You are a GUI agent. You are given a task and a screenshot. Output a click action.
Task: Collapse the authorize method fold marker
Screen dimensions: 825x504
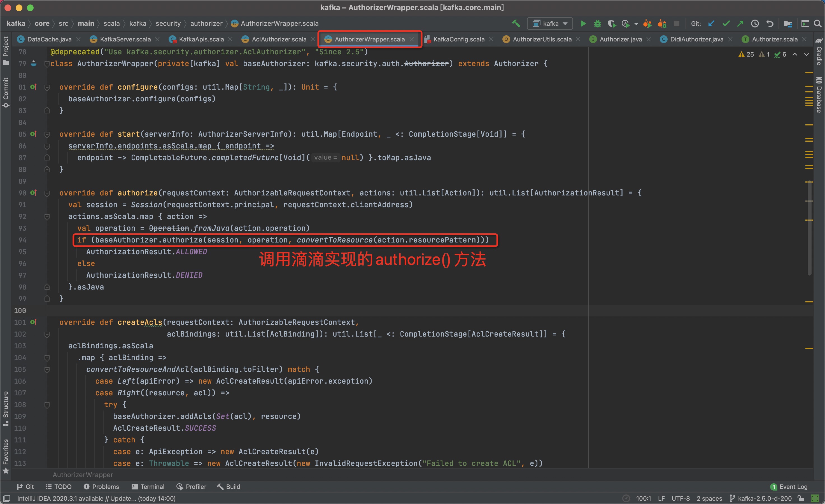47,193
